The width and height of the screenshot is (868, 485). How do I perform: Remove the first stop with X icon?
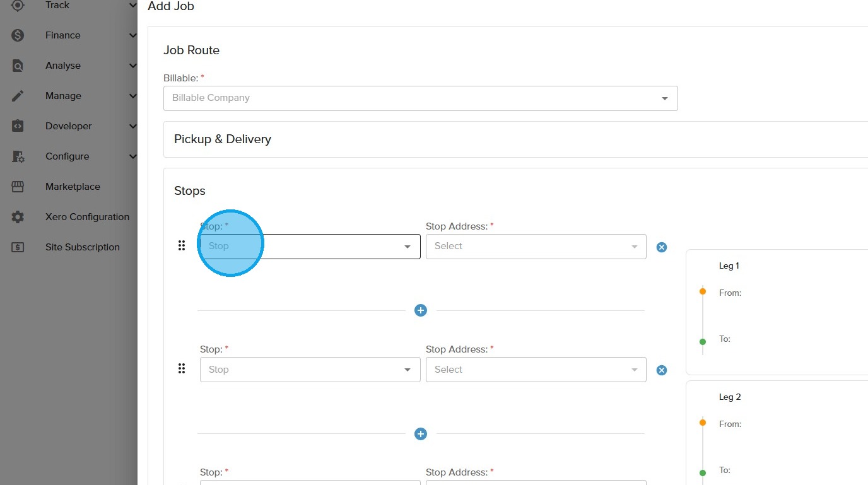(x=662, y=247)
